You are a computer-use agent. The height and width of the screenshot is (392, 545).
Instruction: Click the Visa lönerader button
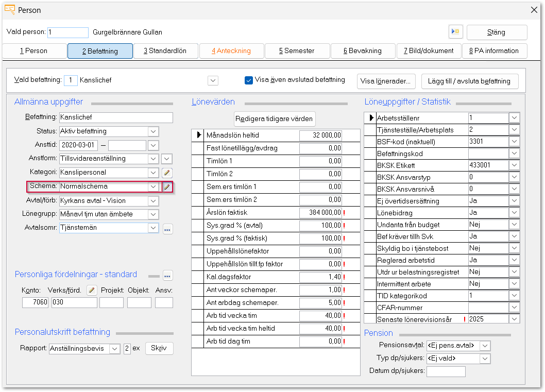[386, 81]
